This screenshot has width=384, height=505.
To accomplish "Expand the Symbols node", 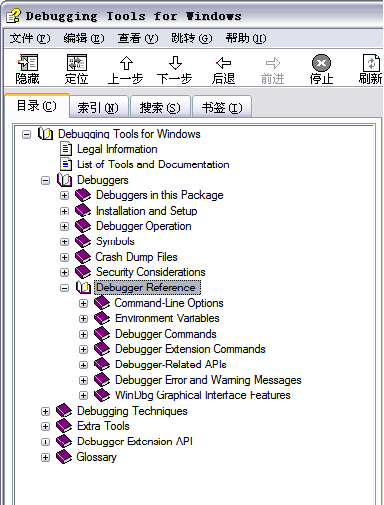I will coord(64,242).
